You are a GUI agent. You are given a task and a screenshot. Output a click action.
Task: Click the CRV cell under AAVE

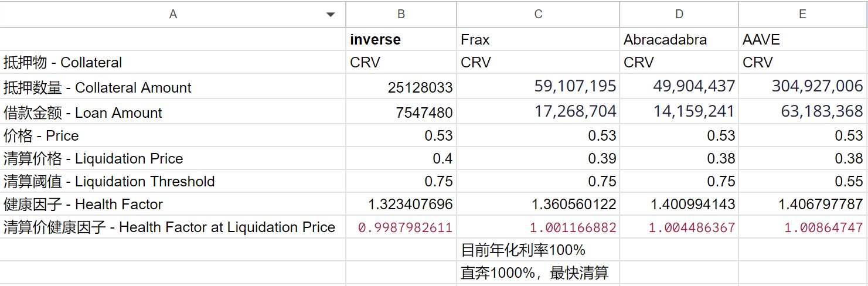pyautogui.click(x=803, y=62)
